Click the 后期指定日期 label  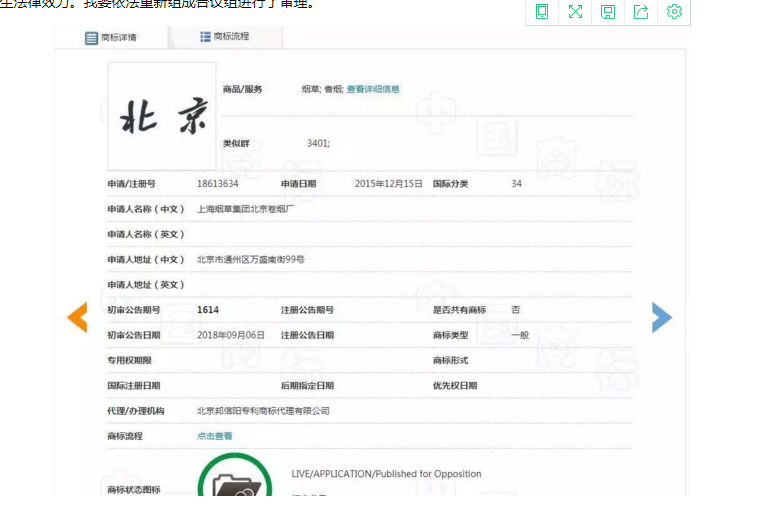[x=307, y=386]
